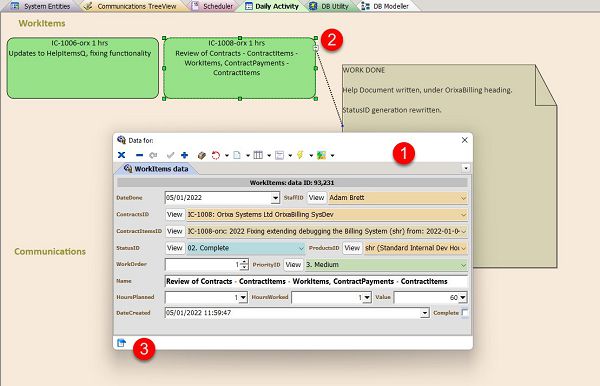This screenshot has height=386, width=600.
Task: Click the red circular refresh icon
Action: pos(216,155)
